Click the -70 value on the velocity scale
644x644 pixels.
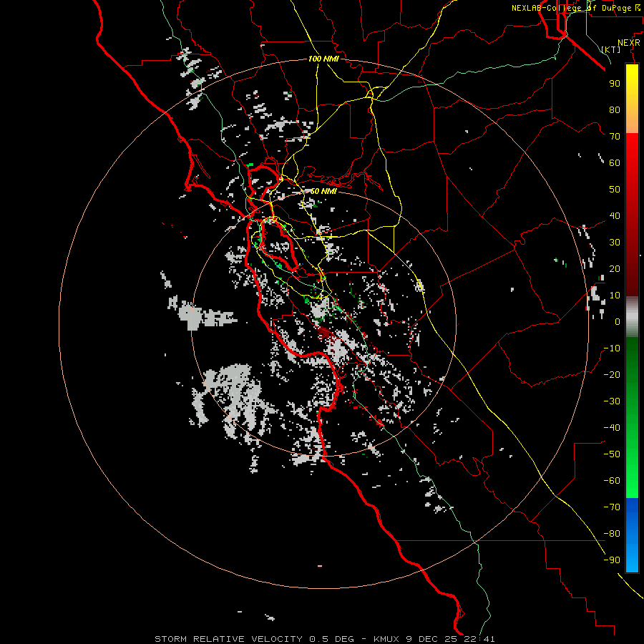point(612,507)
